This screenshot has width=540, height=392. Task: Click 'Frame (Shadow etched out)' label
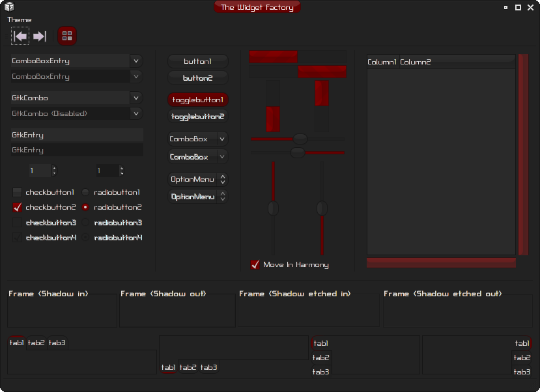coord(442,294)
